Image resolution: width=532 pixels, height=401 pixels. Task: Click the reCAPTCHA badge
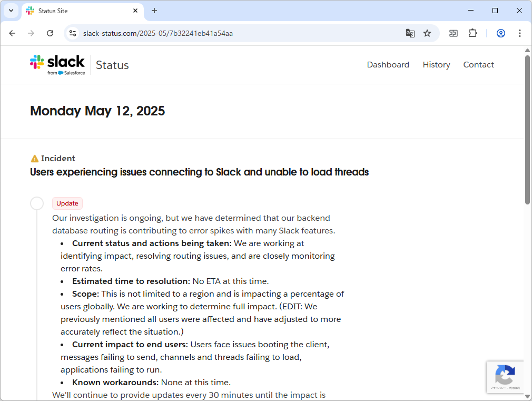pyautogui.click(x=505, y=377)
